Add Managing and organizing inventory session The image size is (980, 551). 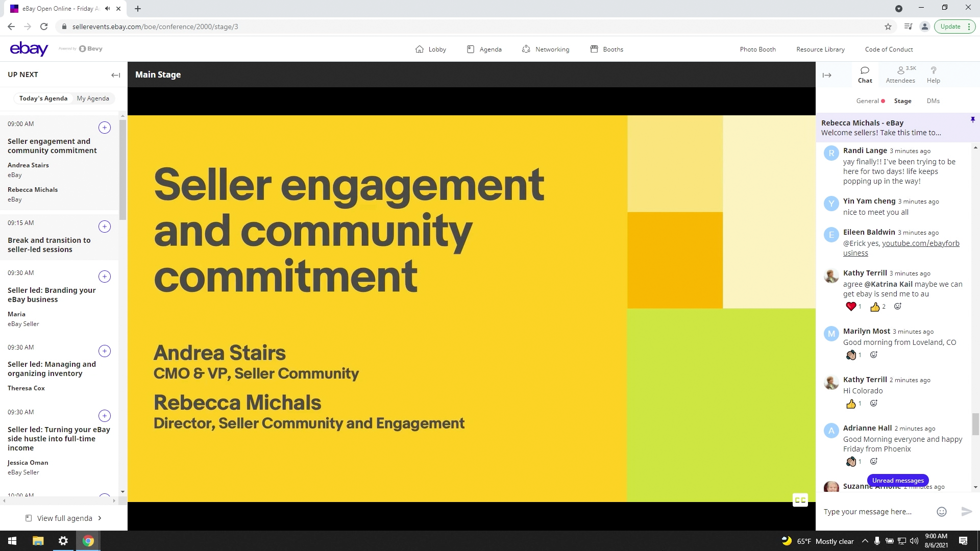point(104,351)
